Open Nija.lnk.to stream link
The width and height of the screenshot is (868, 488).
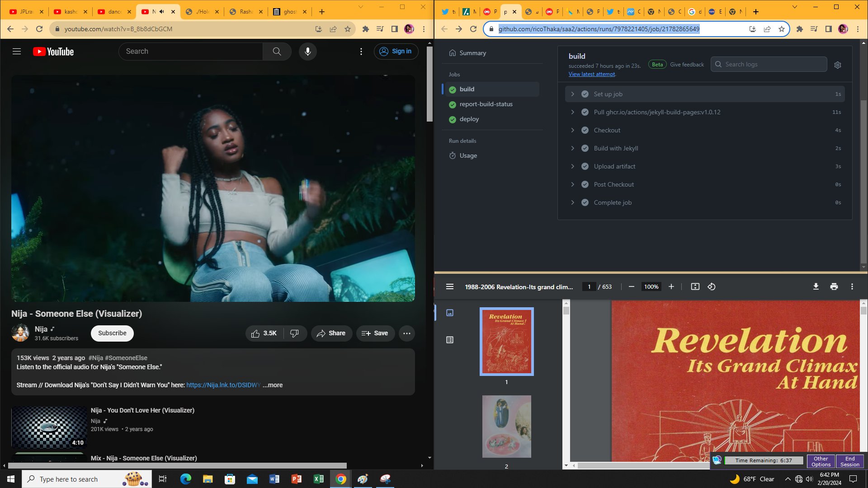click(223, 385)
